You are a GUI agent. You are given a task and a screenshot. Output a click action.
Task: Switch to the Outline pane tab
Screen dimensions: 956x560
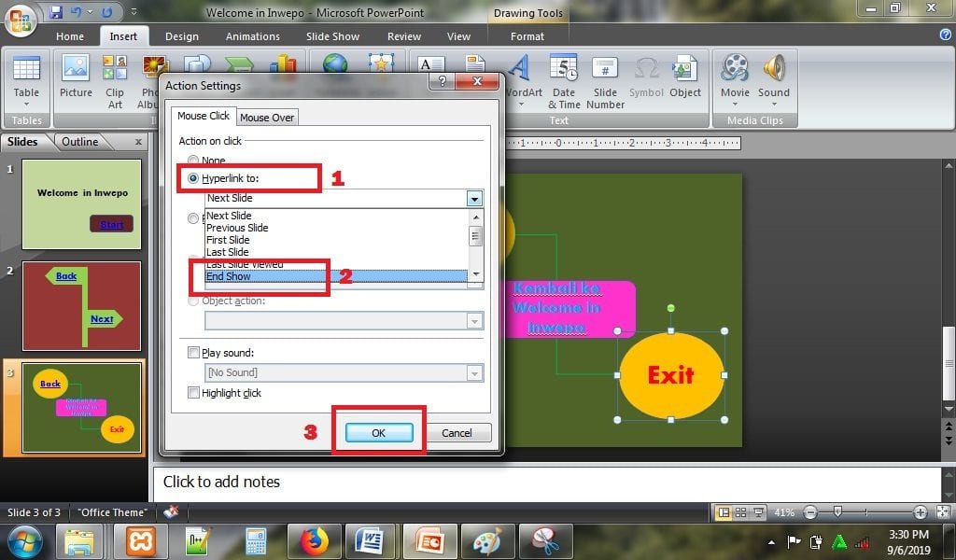coord(80,141)
